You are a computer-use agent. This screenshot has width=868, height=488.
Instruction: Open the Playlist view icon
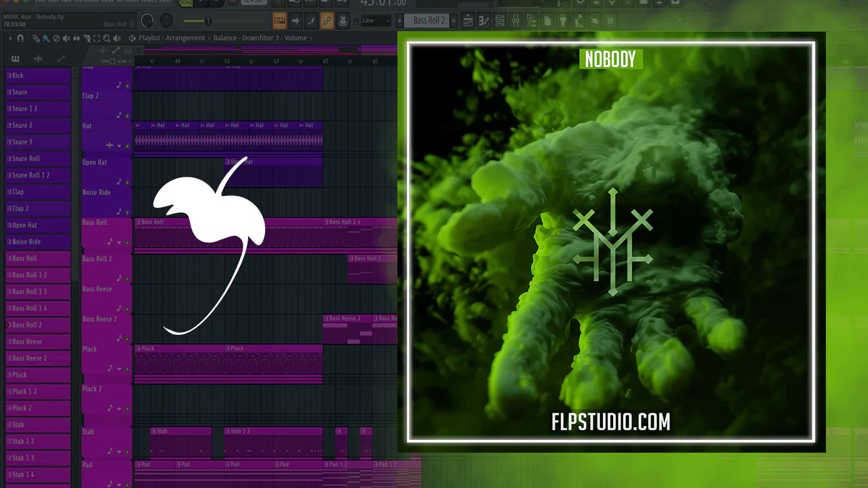pyautogui.click(x=468, y=20)
